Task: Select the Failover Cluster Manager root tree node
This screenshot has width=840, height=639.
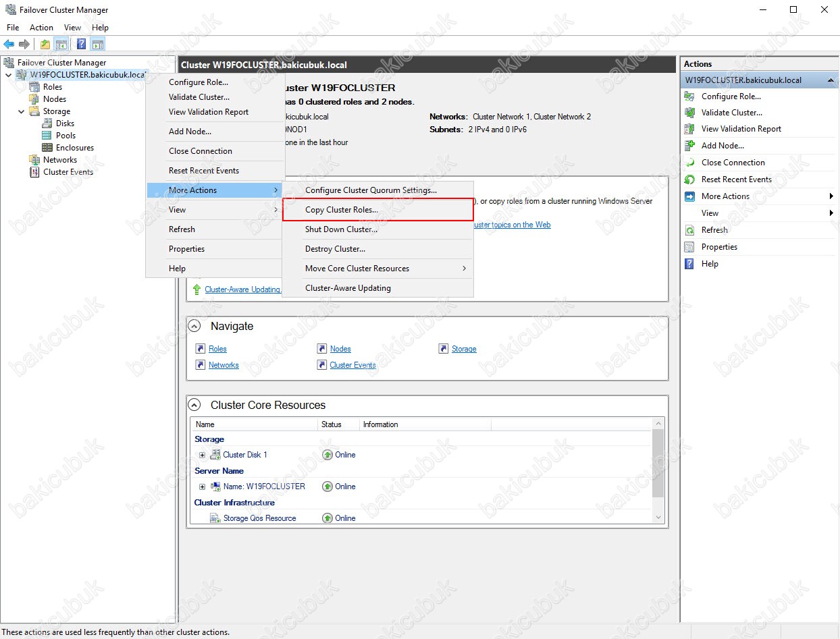Action: pos(61,63)
